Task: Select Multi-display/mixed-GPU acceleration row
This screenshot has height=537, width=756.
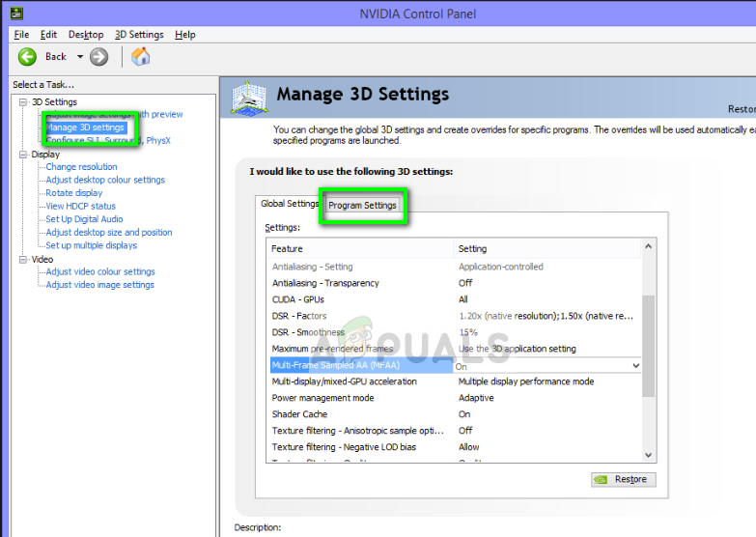Action: click(x=456, y=382)
